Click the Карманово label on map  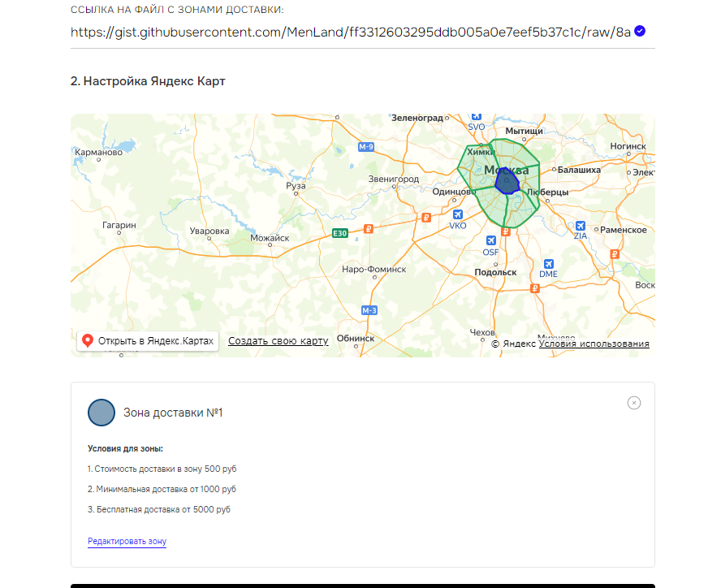[x=98, y=152]
